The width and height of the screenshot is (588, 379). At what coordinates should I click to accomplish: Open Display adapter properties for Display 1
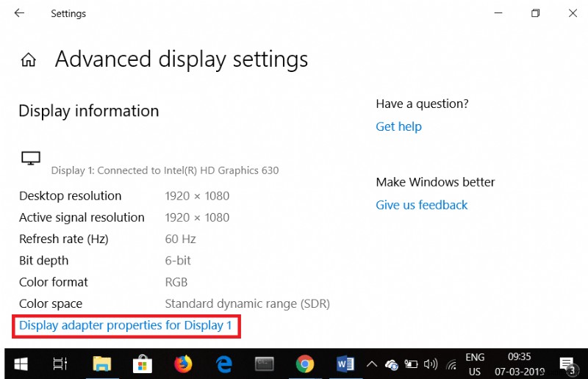(x=125, y=325)
